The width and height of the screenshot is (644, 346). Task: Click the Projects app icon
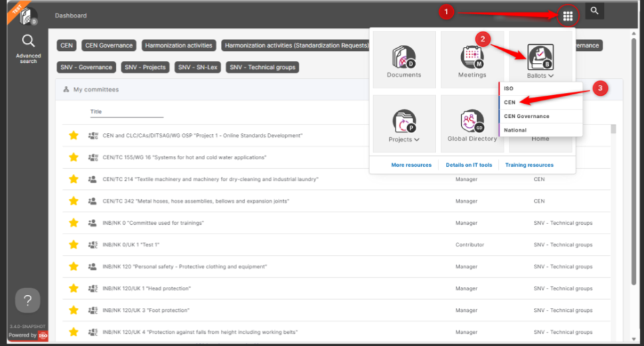coord(404,121)
